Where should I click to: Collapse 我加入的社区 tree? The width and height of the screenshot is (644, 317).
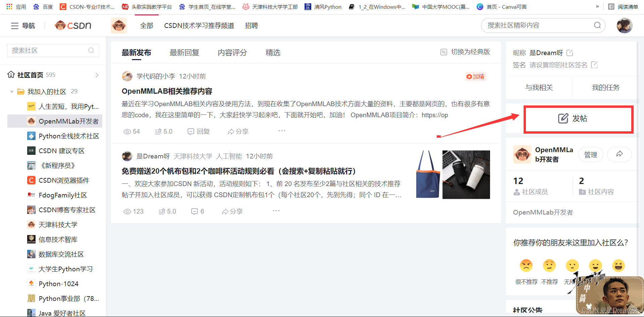point(12,92)
